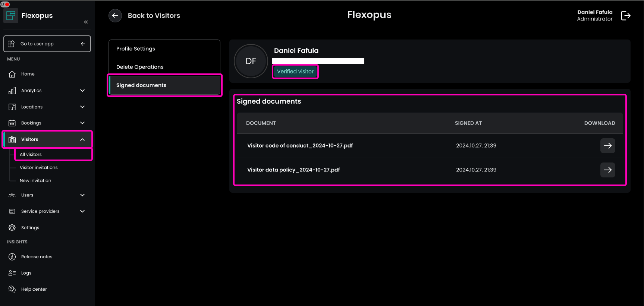Expand the Bookings dropdown chevron

click(x=82, y=123)
